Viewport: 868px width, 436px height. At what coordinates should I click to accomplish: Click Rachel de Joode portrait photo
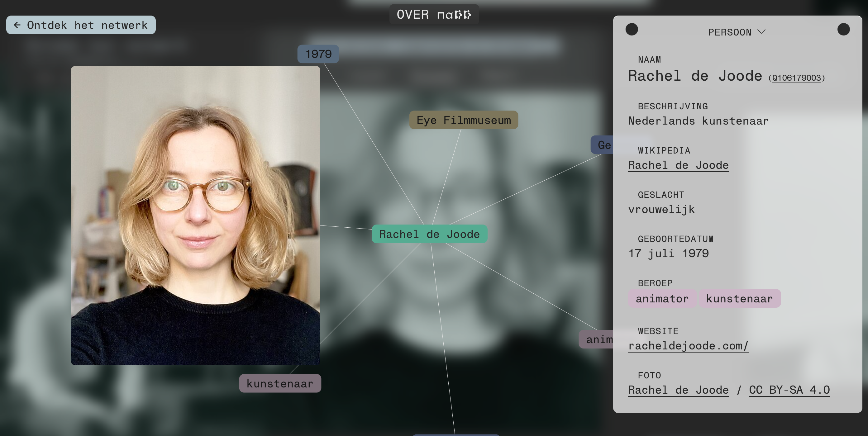click(195, 216)
